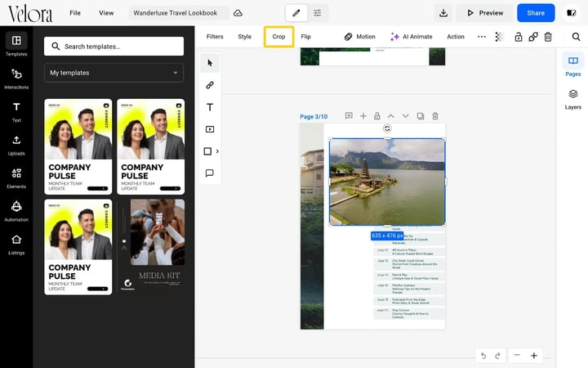Click the download icon button
Viewport: 588px width, 368px height.
point(443,13)
